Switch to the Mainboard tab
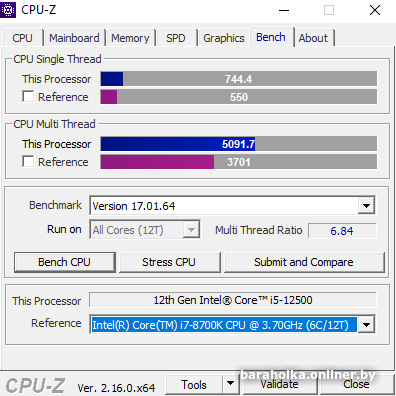The image size is (396, 396). tap(74, 38)
